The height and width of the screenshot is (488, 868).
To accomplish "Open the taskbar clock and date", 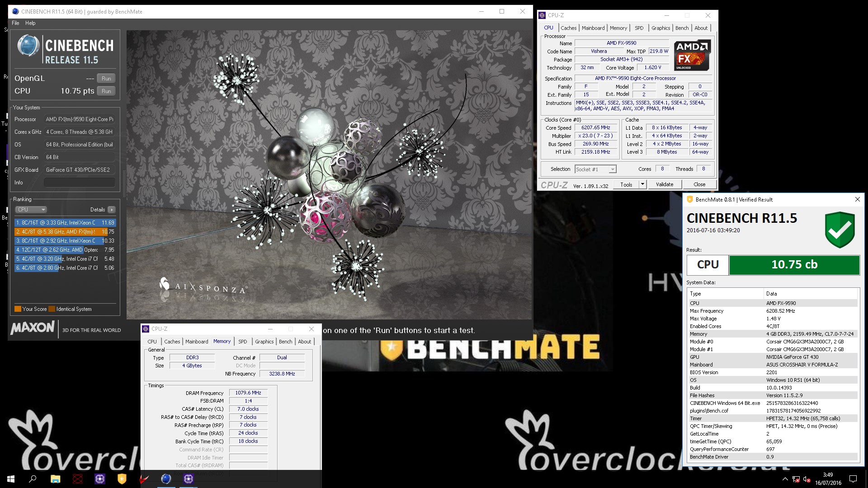I will click(x=828, y=479).
